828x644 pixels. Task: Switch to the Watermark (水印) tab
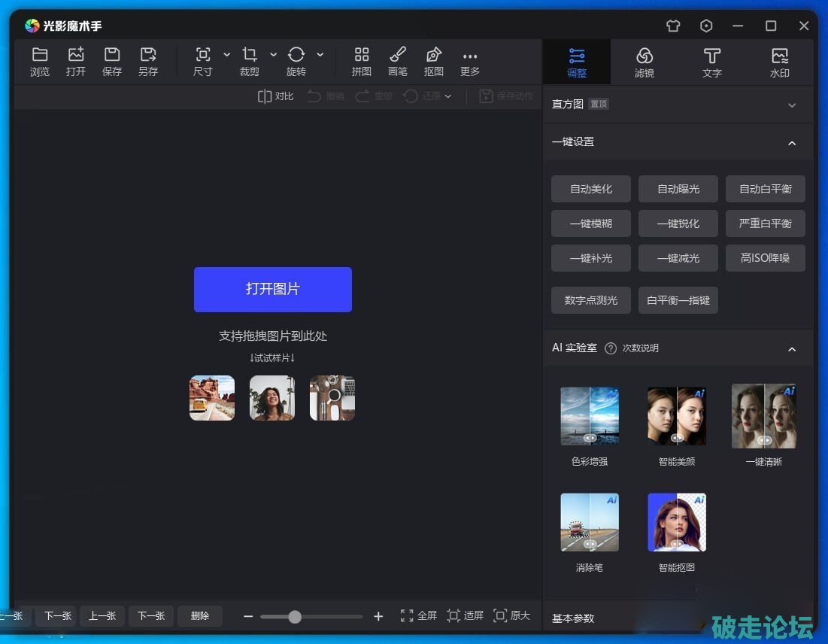[780, 62]
